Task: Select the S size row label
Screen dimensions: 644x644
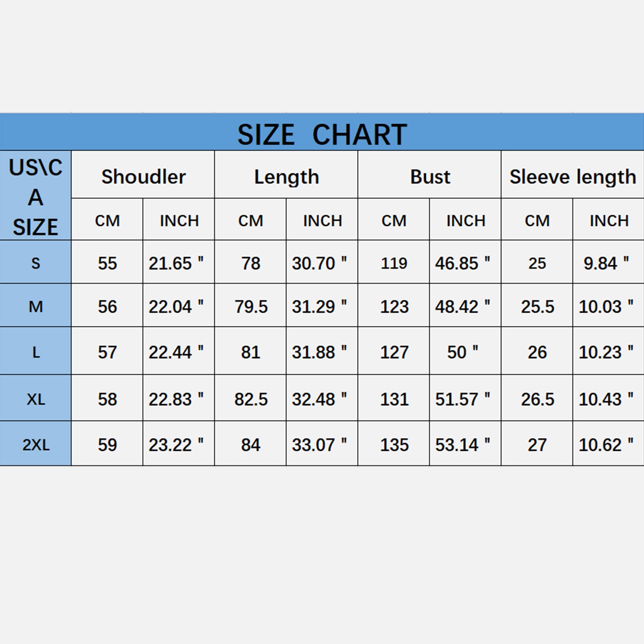Action: coord(35,263)
